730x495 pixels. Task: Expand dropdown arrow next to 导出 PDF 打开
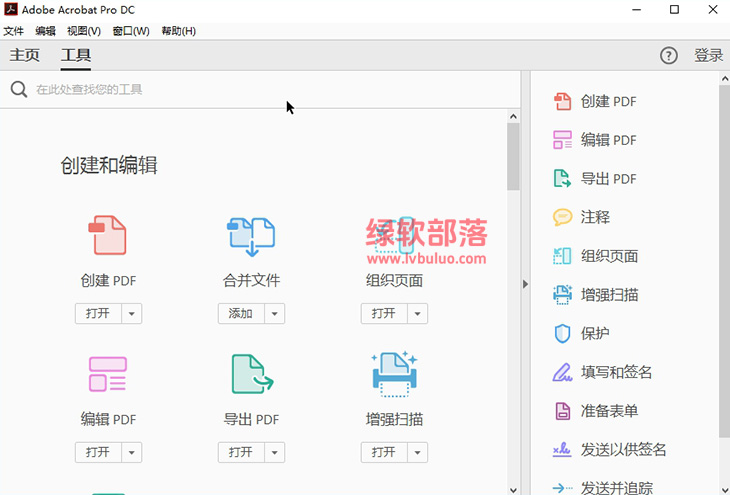click(x=275, y=452)
